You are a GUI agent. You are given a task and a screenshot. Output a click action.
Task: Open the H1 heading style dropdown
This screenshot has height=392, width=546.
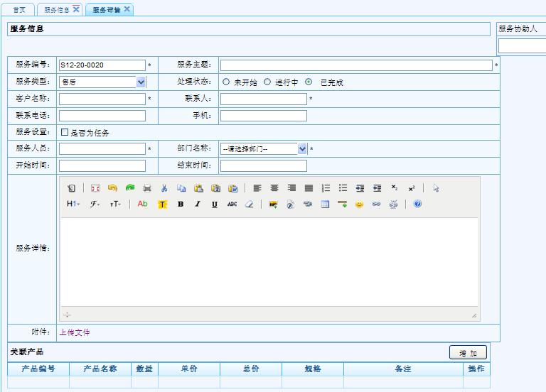pyautogui.click(x=73, y=205)
